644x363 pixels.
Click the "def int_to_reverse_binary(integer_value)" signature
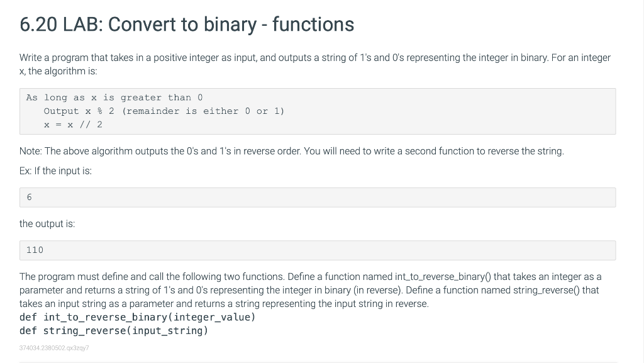(x=138, y=318)
